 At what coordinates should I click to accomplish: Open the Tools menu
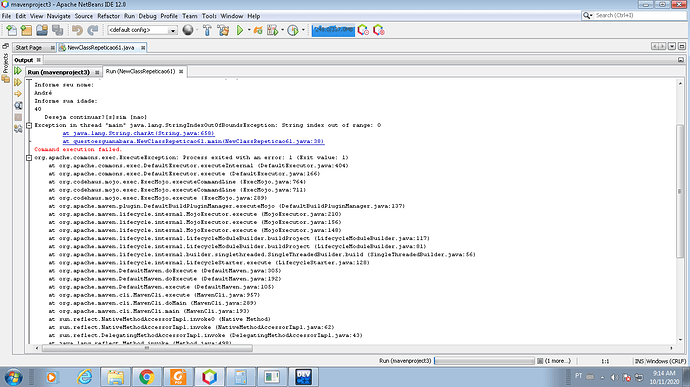coord(209,16)
